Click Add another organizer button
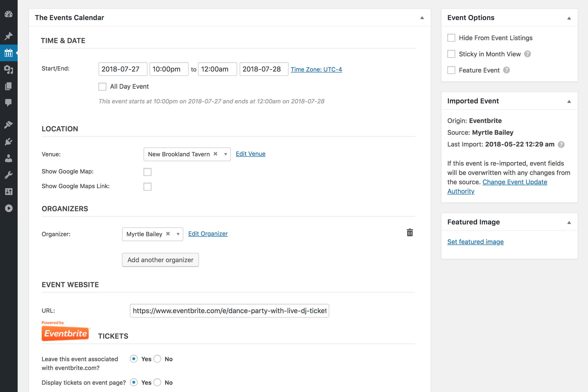Viewport: 588px width, 392px height. click(x=160, y=260)
